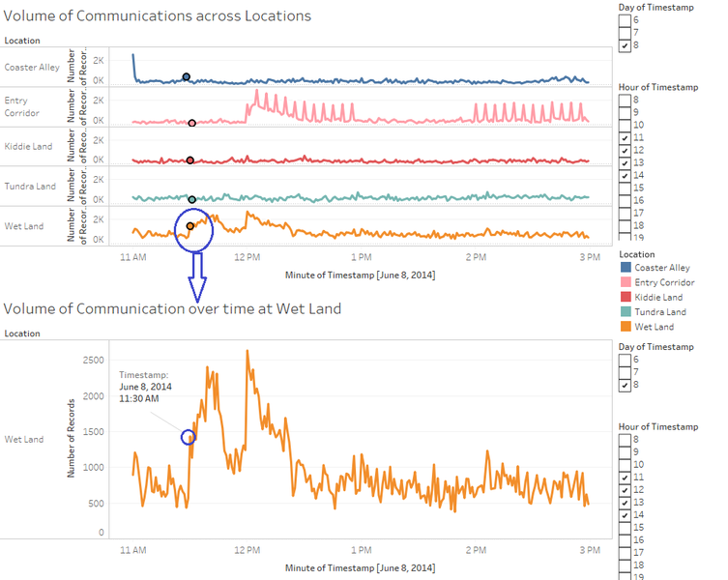Select the Kiddie Land red legend swatch

tap(626, 297)
